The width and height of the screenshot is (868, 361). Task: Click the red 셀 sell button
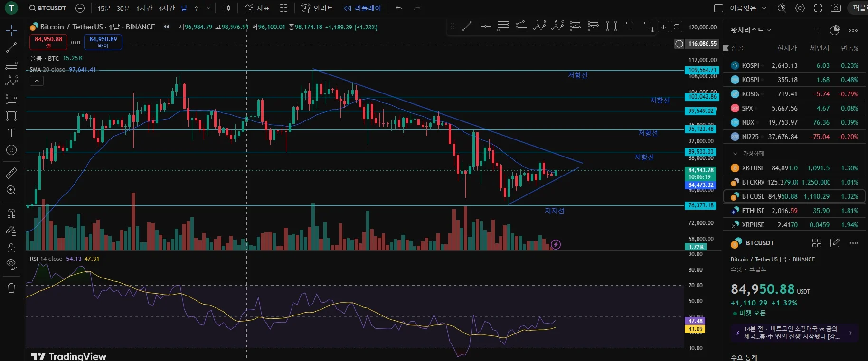click(x=48, y=42)
